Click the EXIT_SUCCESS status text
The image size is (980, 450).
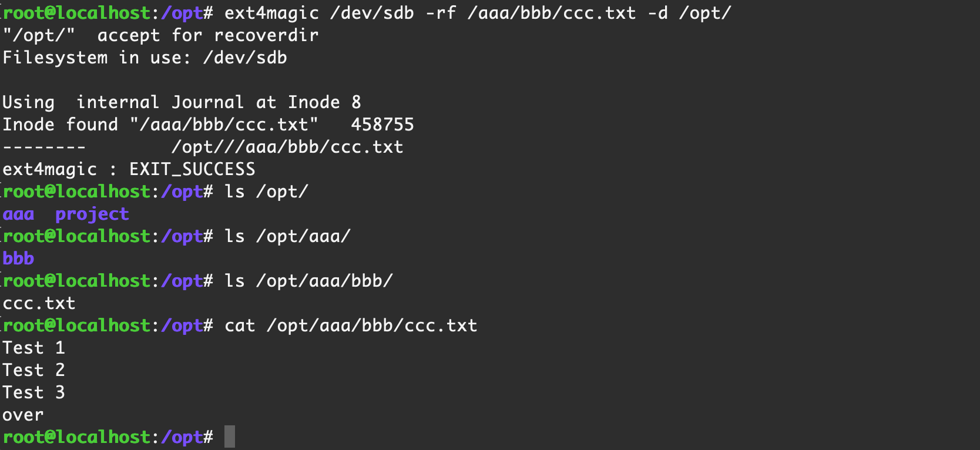[192, 169]
